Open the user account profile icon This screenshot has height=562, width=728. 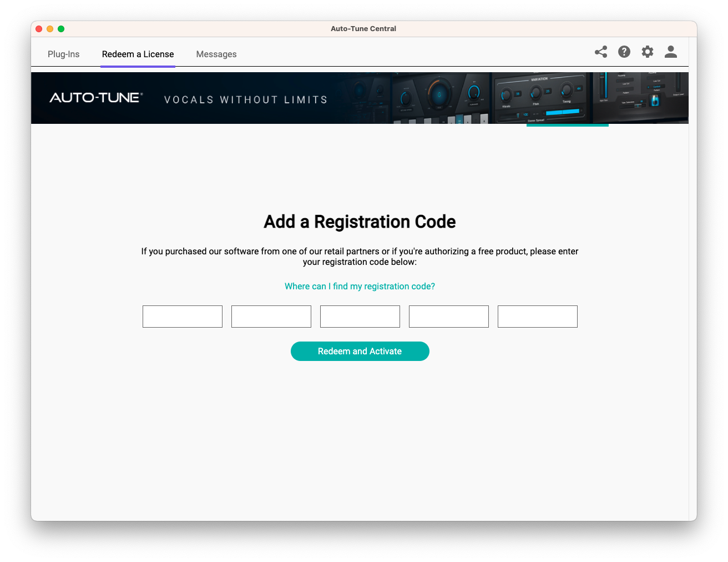tap(671, 52)
